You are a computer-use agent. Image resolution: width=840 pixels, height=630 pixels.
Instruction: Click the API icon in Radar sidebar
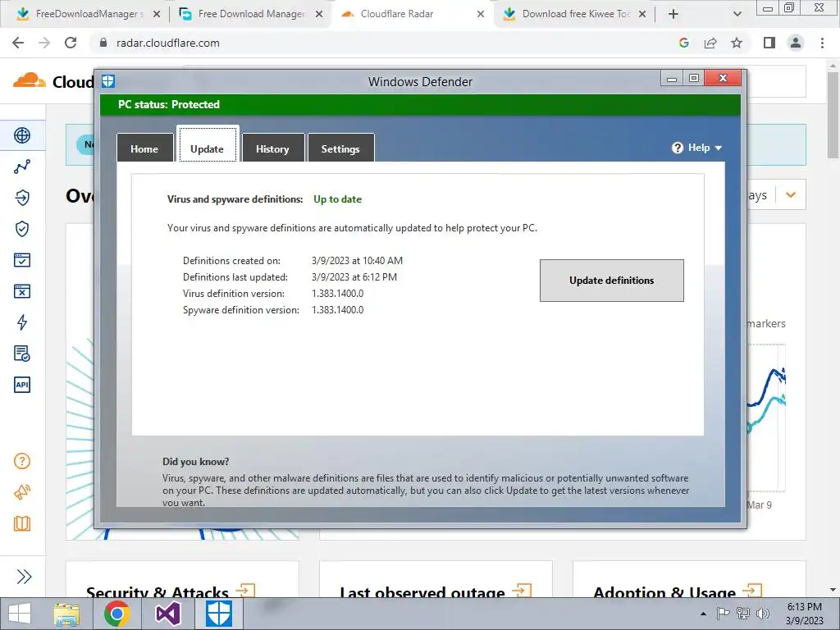[x=22, y=384]
